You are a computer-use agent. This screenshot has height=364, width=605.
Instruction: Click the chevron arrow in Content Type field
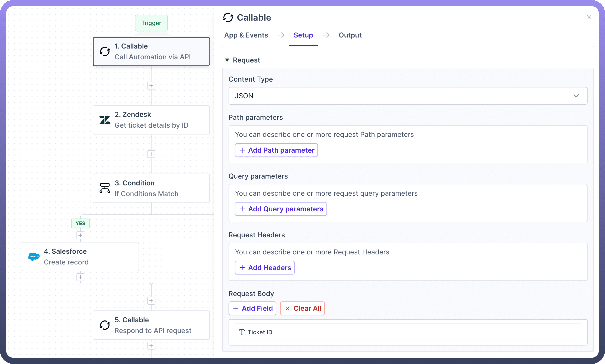tap(576, 96)
